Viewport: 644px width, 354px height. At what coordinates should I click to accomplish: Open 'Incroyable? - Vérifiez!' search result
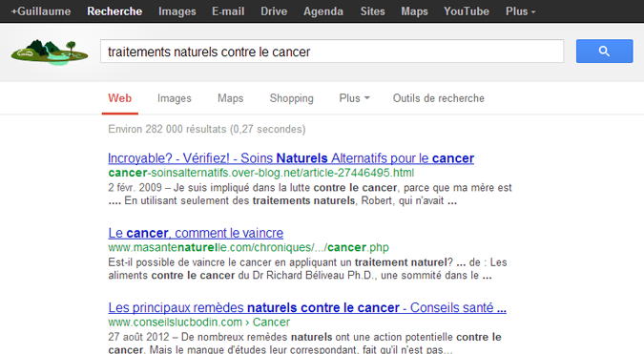(291, 158)
